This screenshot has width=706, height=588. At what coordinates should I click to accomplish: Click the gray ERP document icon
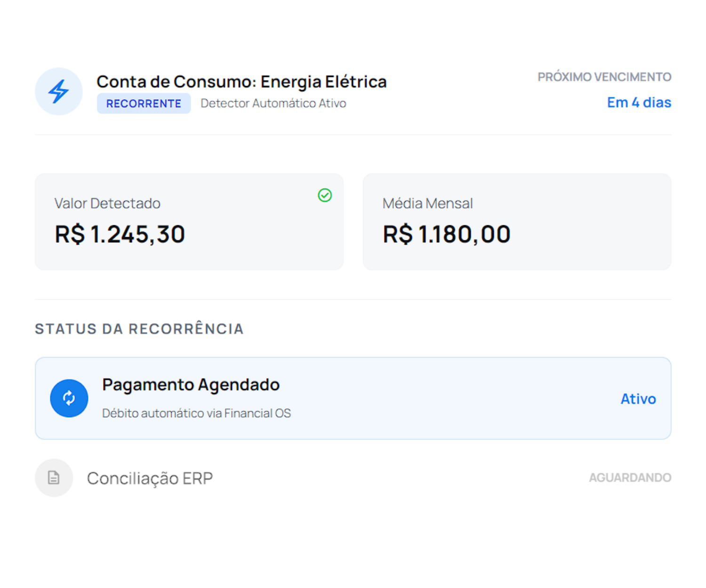tap(54, 478)
